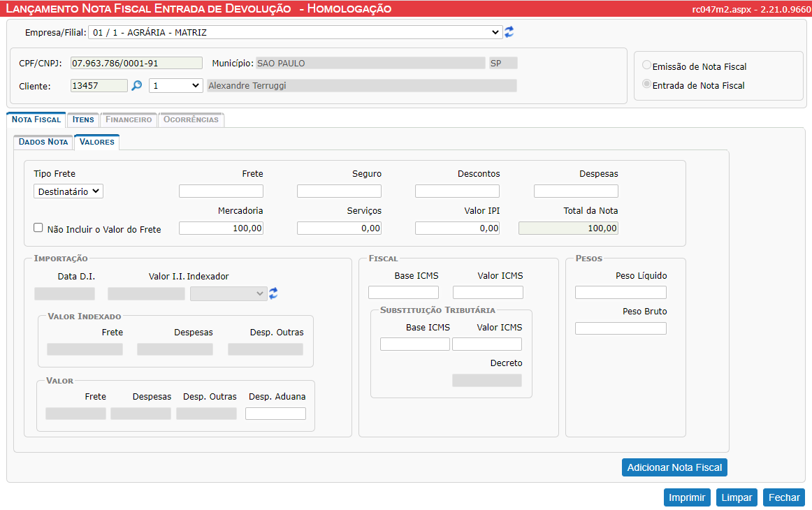
Task: Open the Tipo Frete Destinatário dropdown
Action: (68, 191)
